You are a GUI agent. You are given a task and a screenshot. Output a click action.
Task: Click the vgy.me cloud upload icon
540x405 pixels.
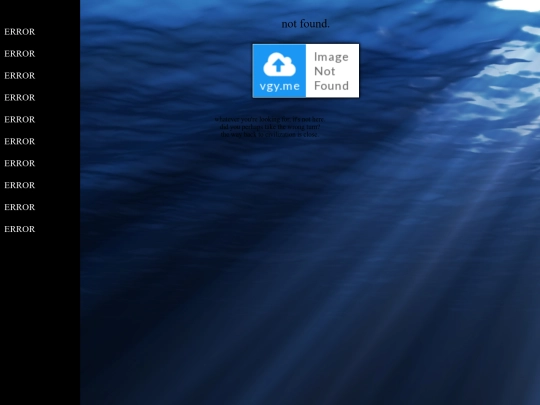click(x=279, y=64)
